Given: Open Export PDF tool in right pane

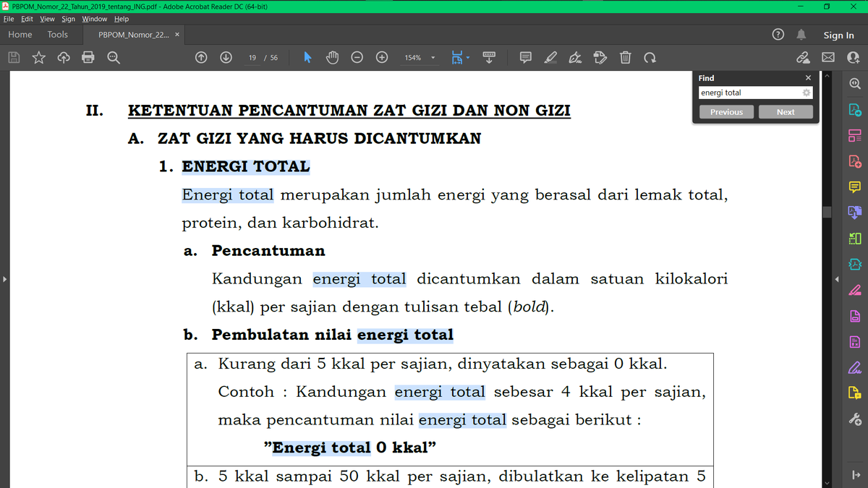Looking at the screenshot, I should coord(855,110).
